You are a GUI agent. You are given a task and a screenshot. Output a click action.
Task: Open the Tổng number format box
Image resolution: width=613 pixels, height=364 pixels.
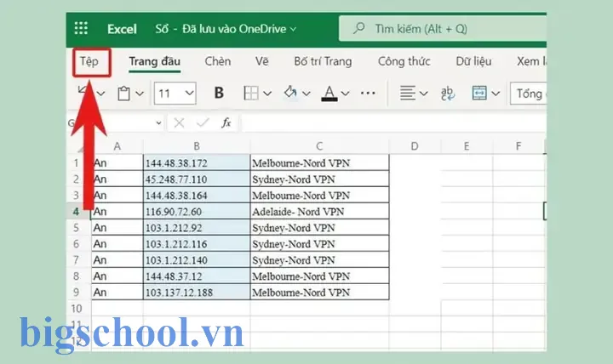point(528,94)
